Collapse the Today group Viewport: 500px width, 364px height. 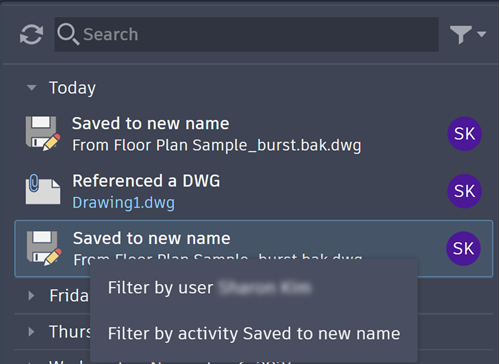tap(32, 88)
